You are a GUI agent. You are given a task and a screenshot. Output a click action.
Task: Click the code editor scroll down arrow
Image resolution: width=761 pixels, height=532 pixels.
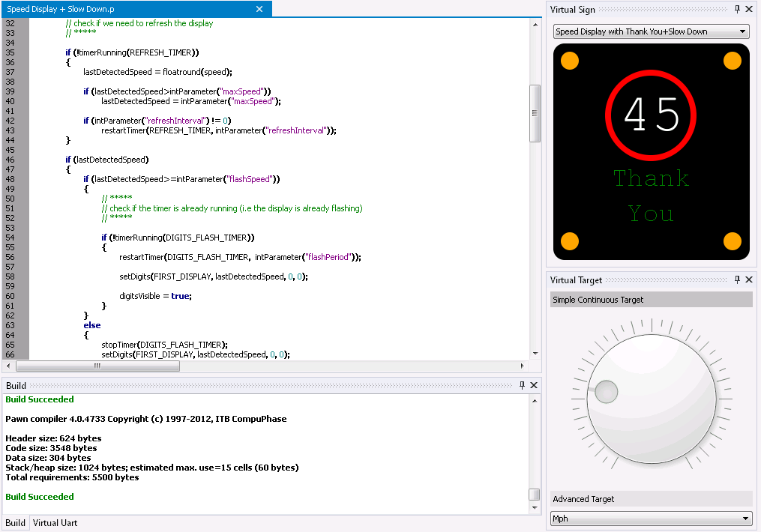535,354
